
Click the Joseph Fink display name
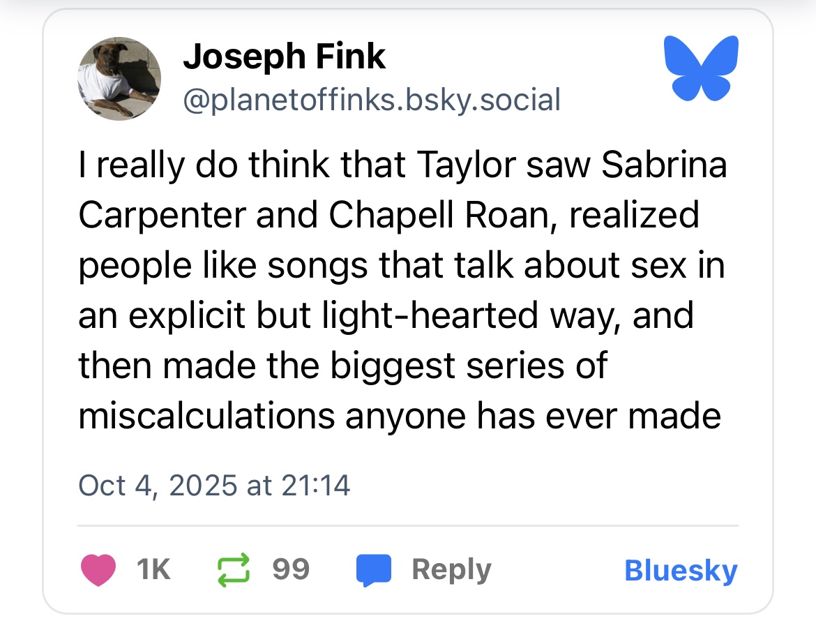pyautogui.click(x=284, y=57)
